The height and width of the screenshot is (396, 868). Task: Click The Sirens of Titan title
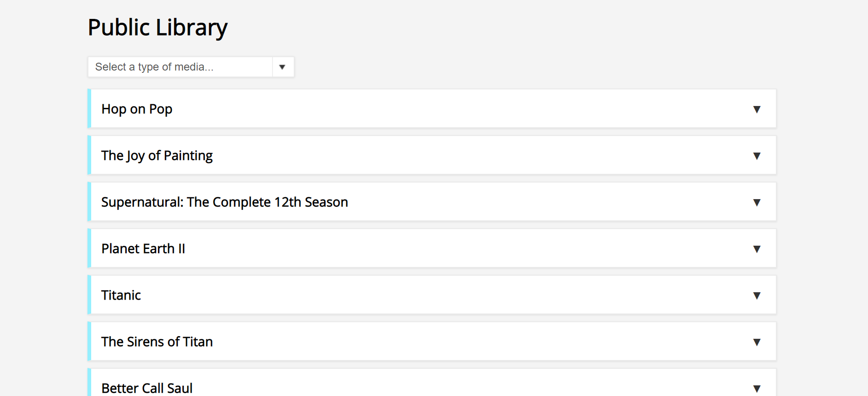[157, 342]
